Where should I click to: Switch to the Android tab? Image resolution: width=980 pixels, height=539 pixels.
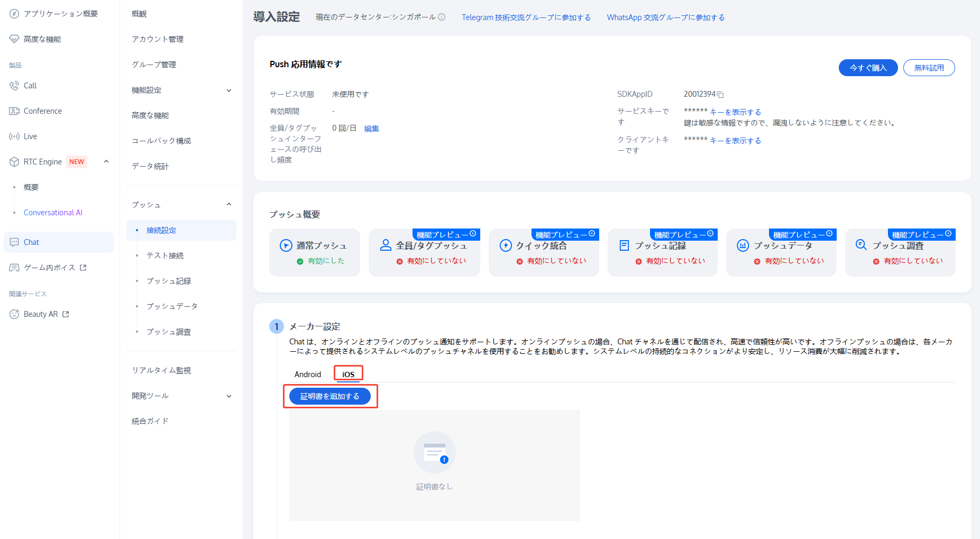(308, 374)
